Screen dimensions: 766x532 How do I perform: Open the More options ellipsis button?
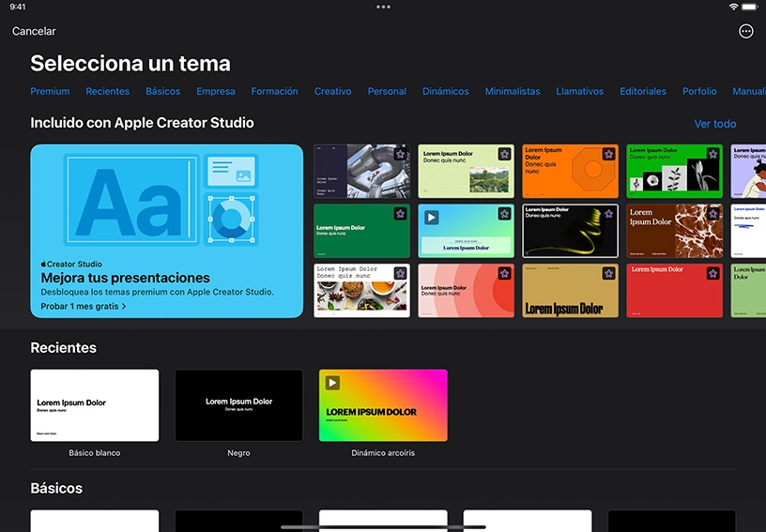(745, 31)
